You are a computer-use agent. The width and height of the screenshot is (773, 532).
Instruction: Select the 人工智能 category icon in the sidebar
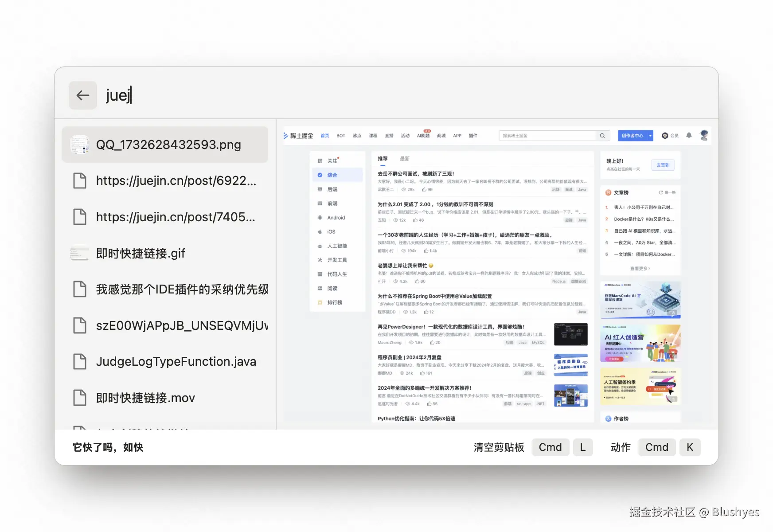[320, 246]
